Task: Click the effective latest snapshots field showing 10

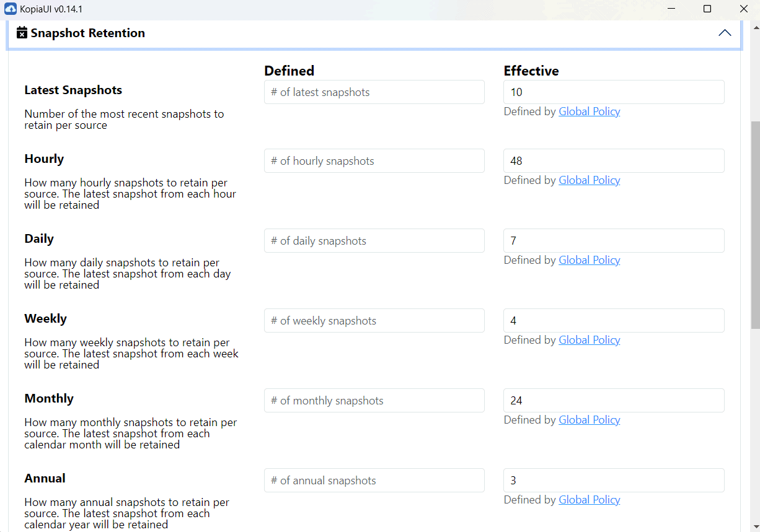Action: coord(613,92)
